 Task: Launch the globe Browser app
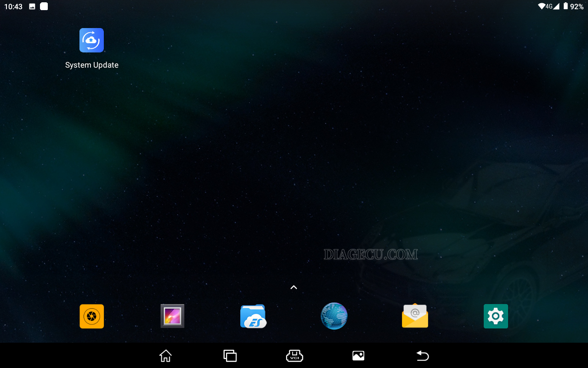click(334, 316)
